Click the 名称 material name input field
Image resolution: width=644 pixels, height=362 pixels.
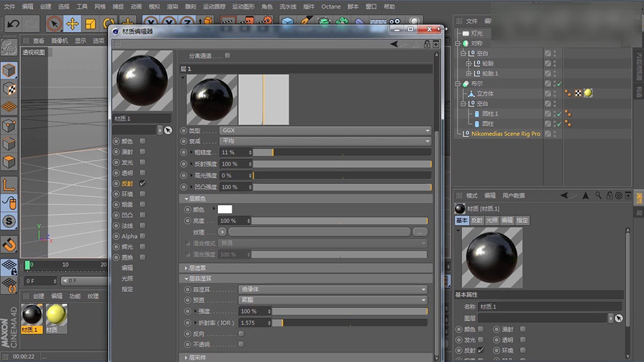(550, 307)
